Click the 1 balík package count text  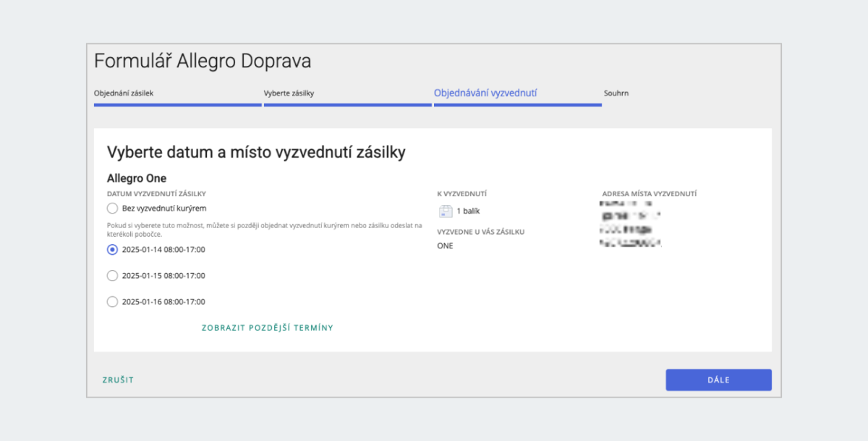point(468,211)
